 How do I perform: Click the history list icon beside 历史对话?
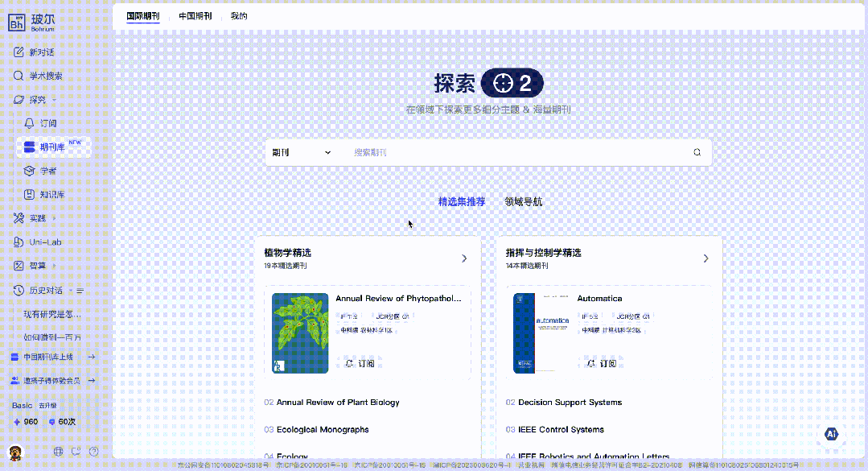point(80,290)
